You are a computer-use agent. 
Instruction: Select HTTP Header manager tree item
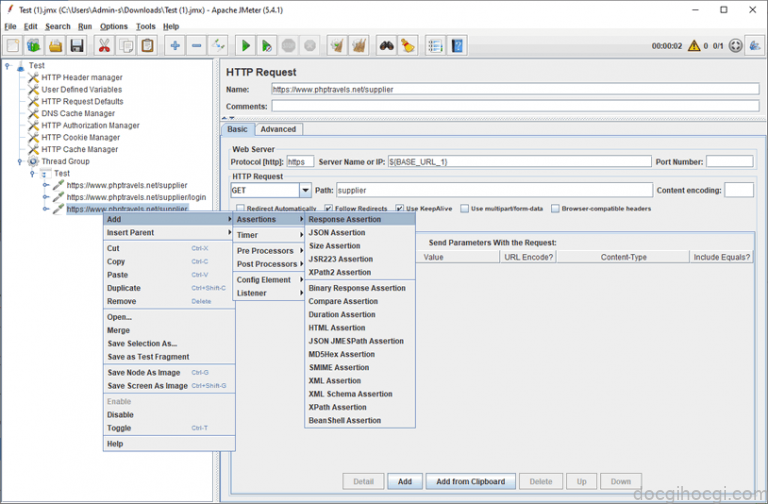point(82,77)
